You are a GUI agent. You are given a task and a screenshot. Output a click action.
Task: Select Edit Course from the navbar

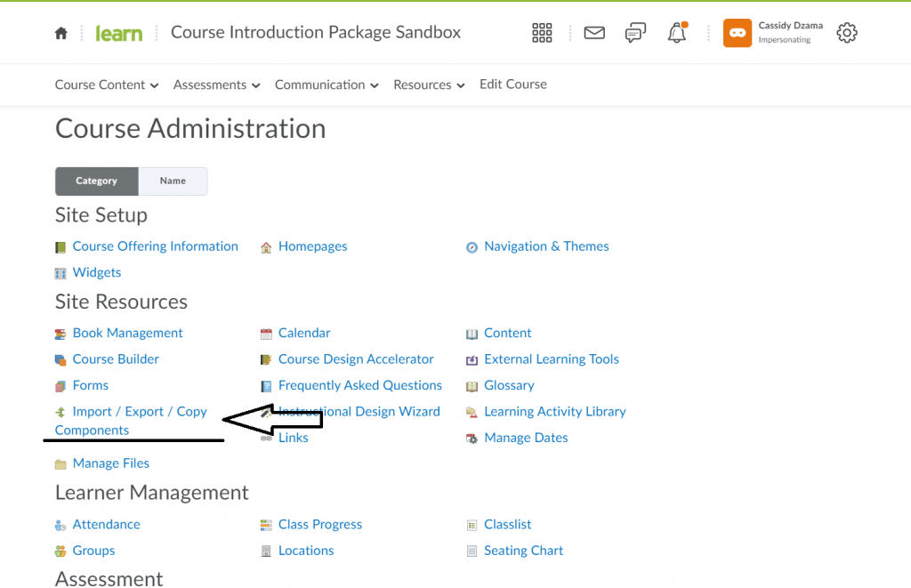pos(512,85)
